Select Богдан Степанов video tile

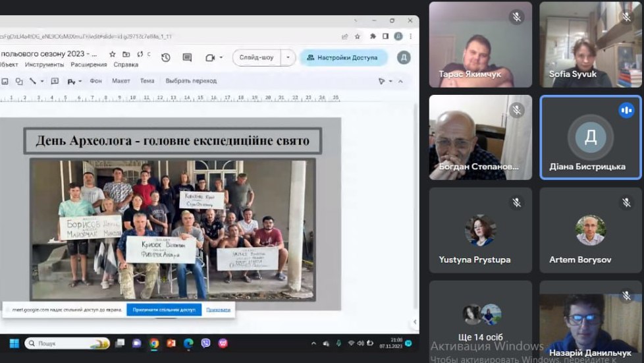pyautogui.click(x=481, y=137)
